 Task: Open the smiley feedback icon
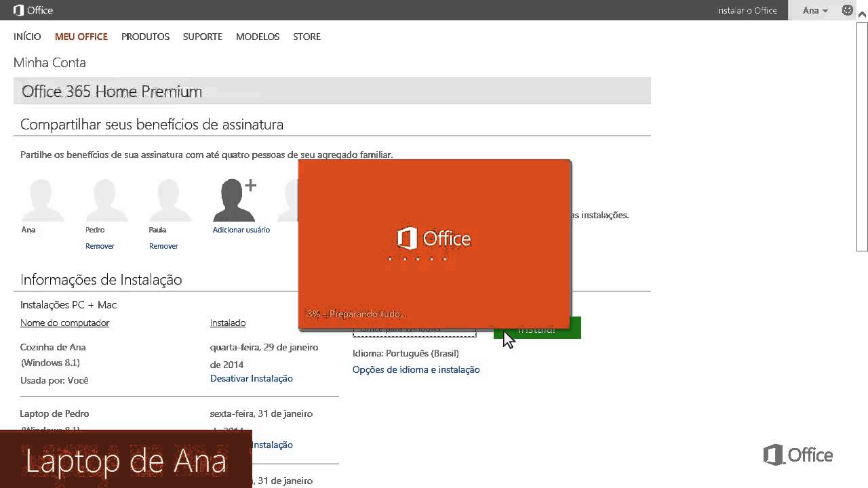click(x=847, y=10)
